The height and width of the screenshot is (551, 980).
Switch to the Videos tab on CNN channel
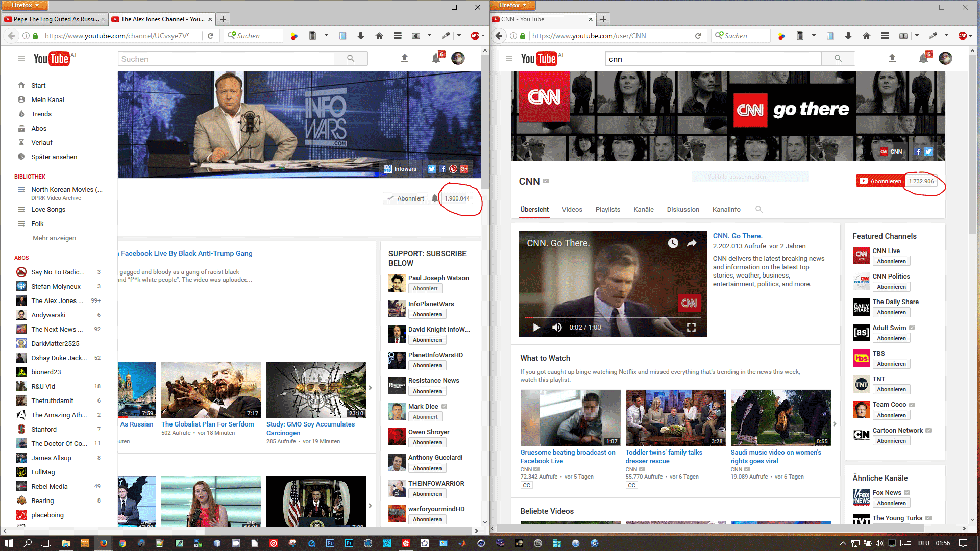[572, 209]
